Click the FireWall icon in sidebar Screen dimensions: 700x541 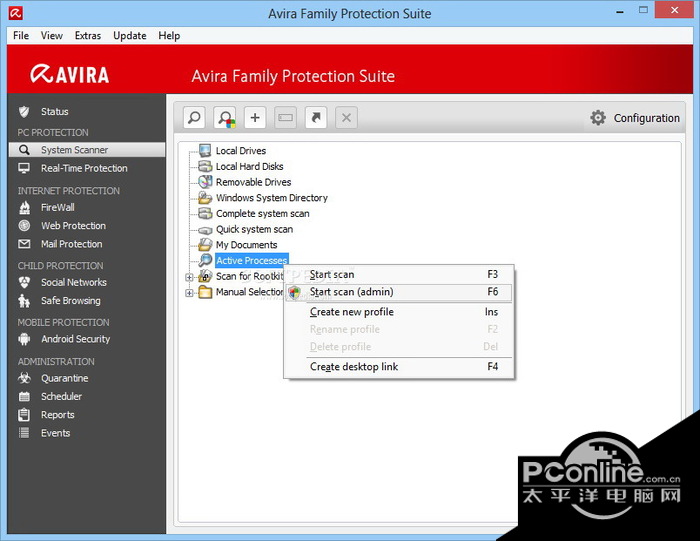pyautogui.click(x=25, y=208)
